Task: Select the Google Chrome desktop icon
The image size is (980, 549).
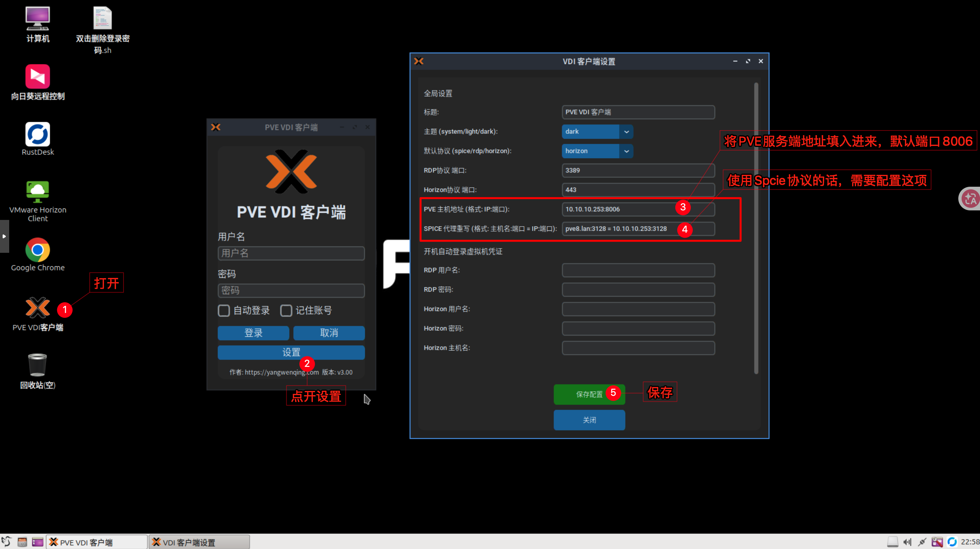Action: pos(38,254)
